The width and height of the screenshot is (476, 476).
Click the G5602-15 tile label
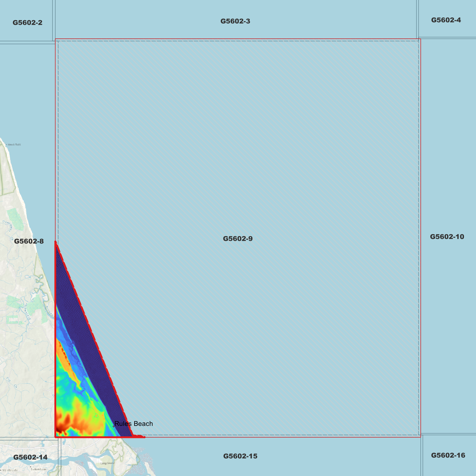pyautogui.click(x=240, y=456)
